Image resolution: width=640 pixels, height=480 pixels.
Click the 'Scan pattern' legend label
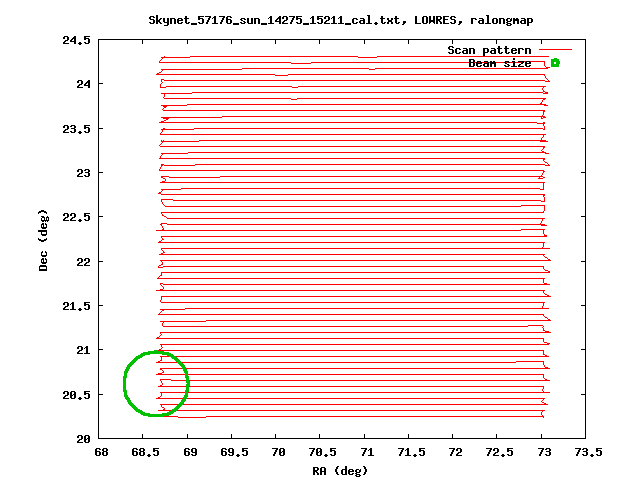click(489, 50)
